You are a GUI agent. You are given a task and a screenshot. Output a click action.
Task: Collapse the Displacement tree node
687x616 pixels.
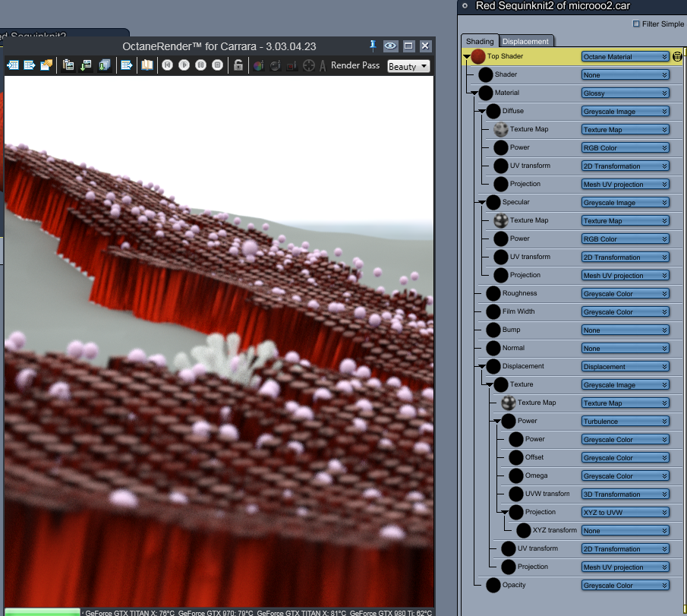(482, 367)
